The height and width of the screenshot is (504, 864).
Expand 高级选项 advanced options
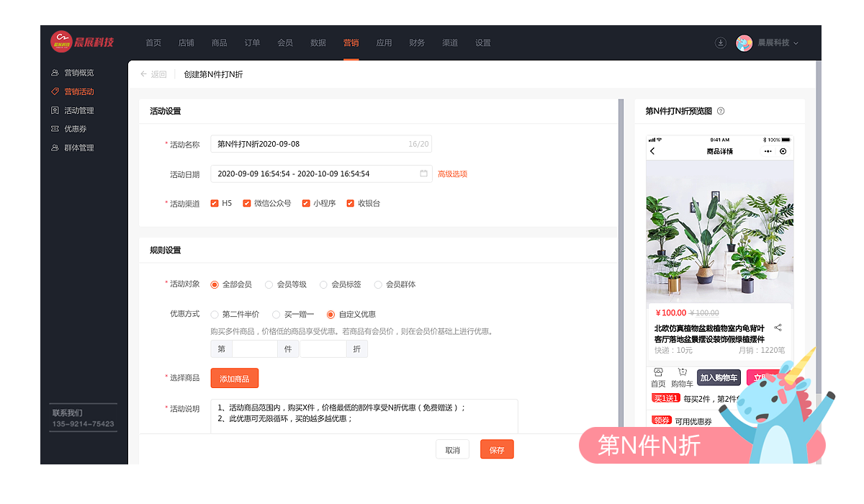click(x=452, y=174)
